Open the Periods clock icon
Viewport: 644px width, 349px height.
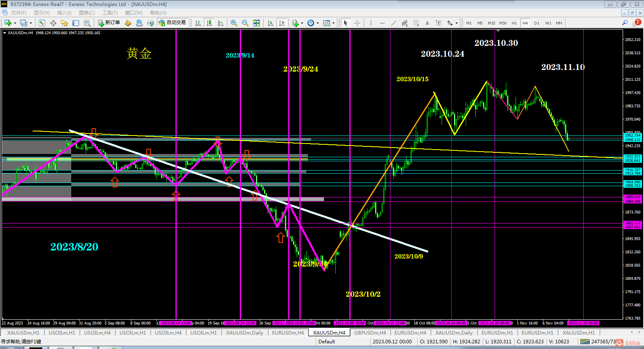(x=311, y=23)
